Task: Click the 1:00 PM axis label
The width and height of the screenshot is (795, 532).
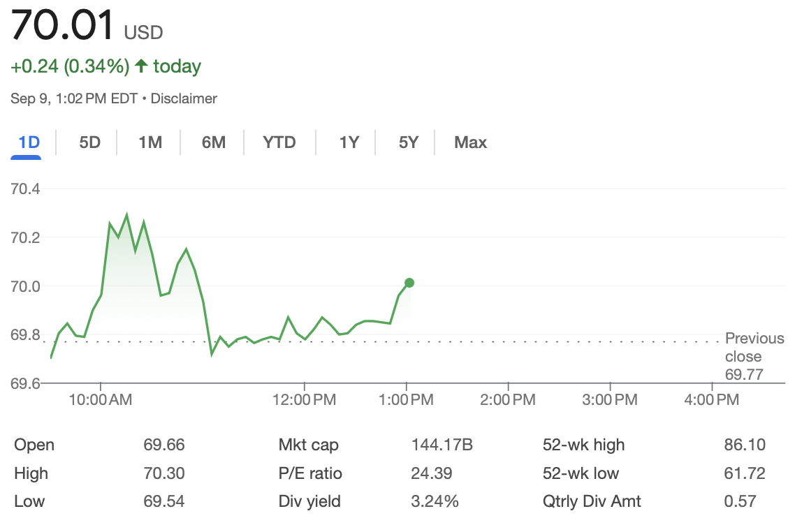Action: (x=406, y=399)
